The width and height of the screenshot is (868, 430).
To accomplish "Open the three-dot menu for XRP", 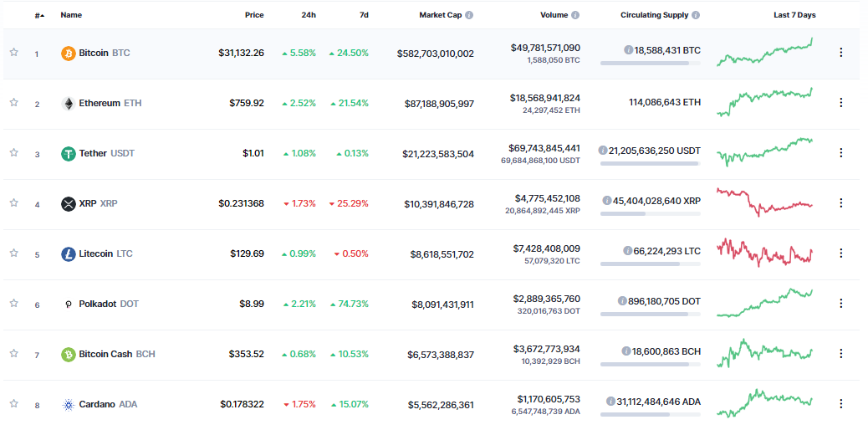I will point(841,202).
